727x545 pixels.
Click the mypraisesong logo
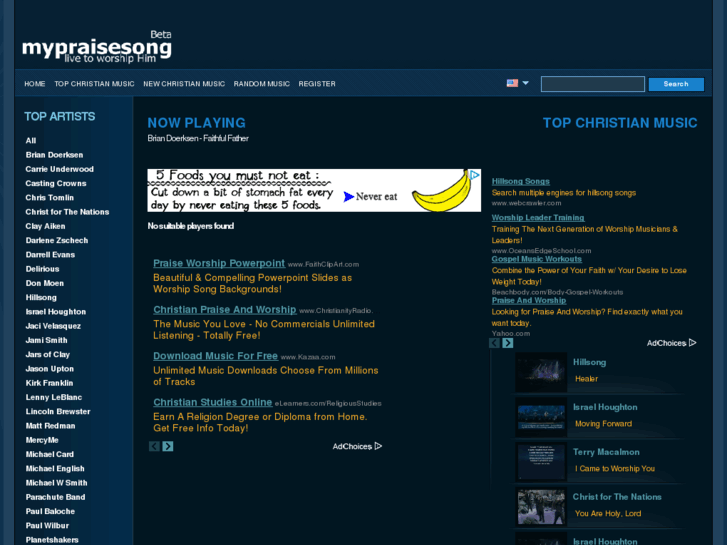click(x=97, y=48)
